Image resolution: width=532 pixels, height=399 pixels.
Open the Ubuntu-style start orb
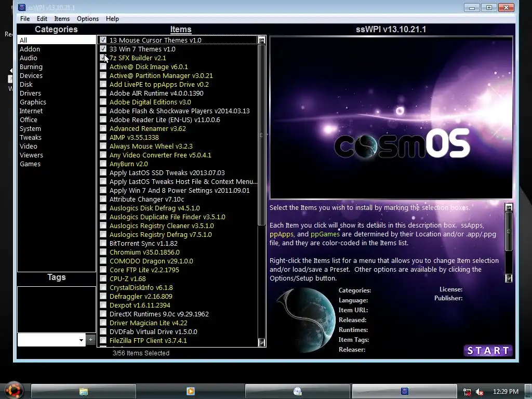(x=14, y=390)
